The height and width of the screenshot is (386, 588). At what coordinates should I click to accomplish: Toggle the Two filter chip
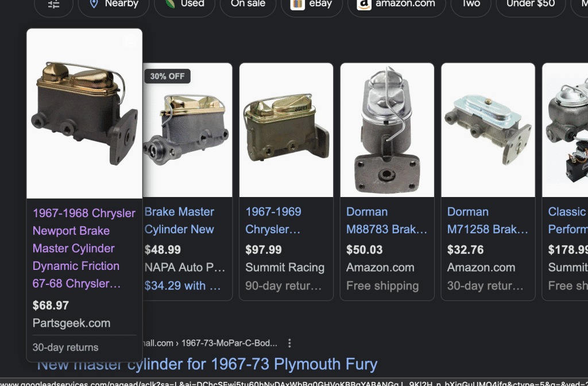[x=471, y=5]
